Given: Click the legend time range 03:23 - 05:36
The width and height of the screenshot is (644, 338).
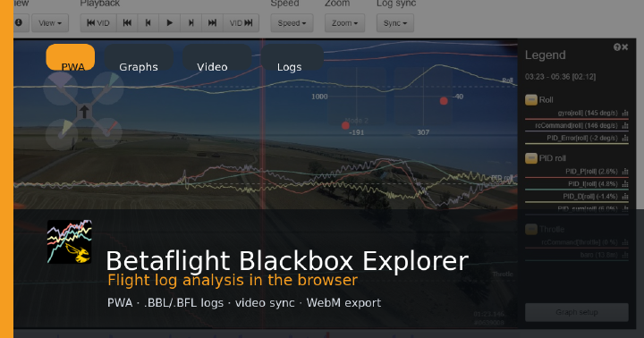Looking at the screenshot, I should coord(560,77).
